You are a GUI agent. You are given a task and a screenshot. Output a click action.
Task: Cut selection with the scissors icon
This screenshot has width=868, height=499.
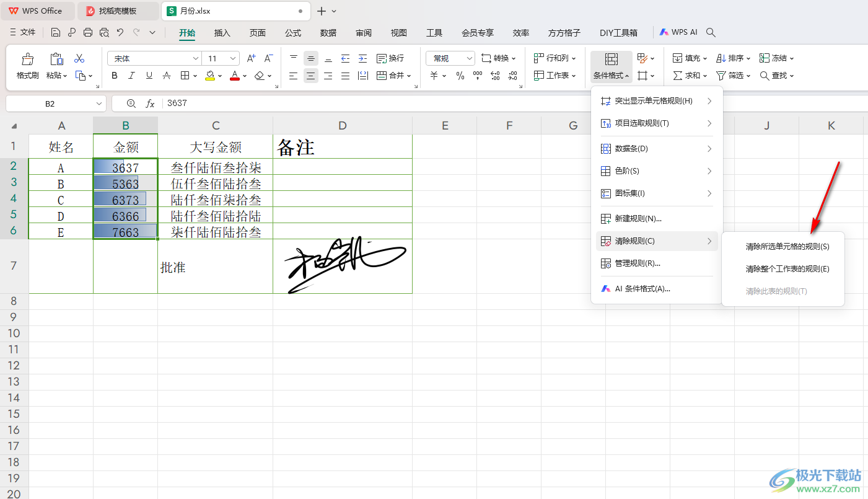pyautogui.click(x=79, y=58)
